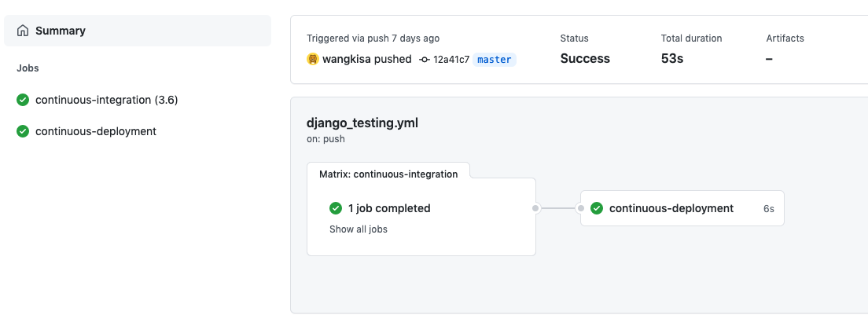Viewport: 868px width, 330px height.
Task: Expand matrix with Show all jobs
Action: 358,229
